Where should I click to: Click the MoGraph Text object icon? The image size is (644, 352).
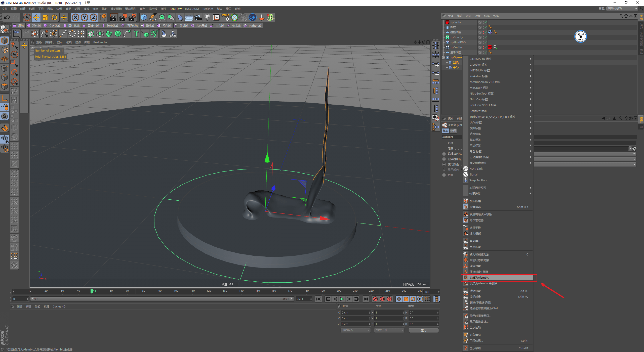click(136, 34)
